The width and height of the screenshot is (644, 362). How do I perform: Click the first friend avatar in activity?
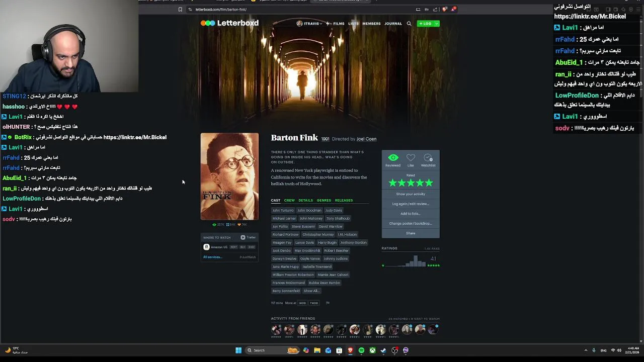pos(276,329)
